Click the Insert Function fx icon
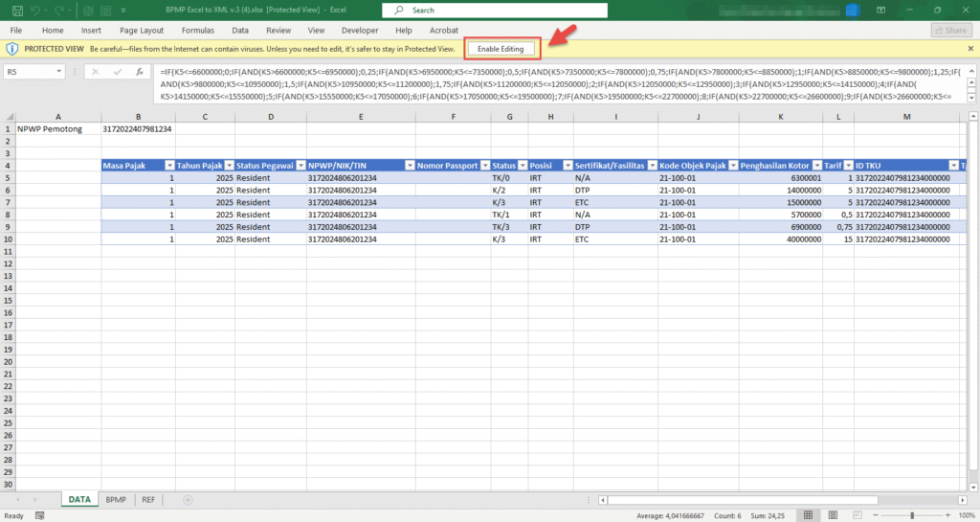This screenshot has width=980, height=522. tap(139, 72)
